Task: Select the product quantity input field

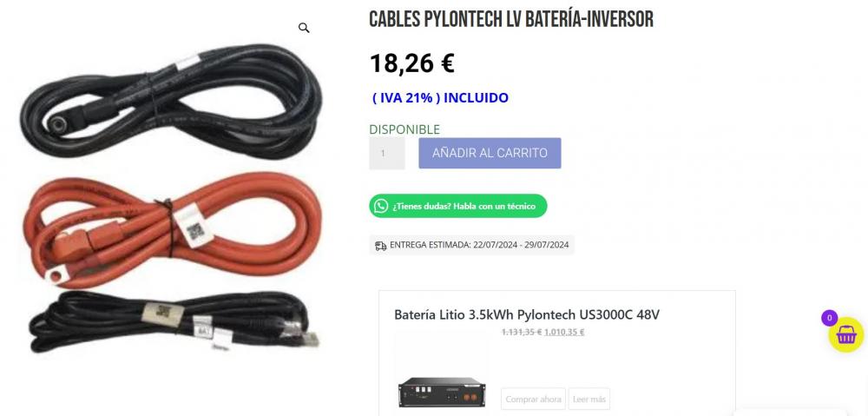Action: tap(387, 153)
